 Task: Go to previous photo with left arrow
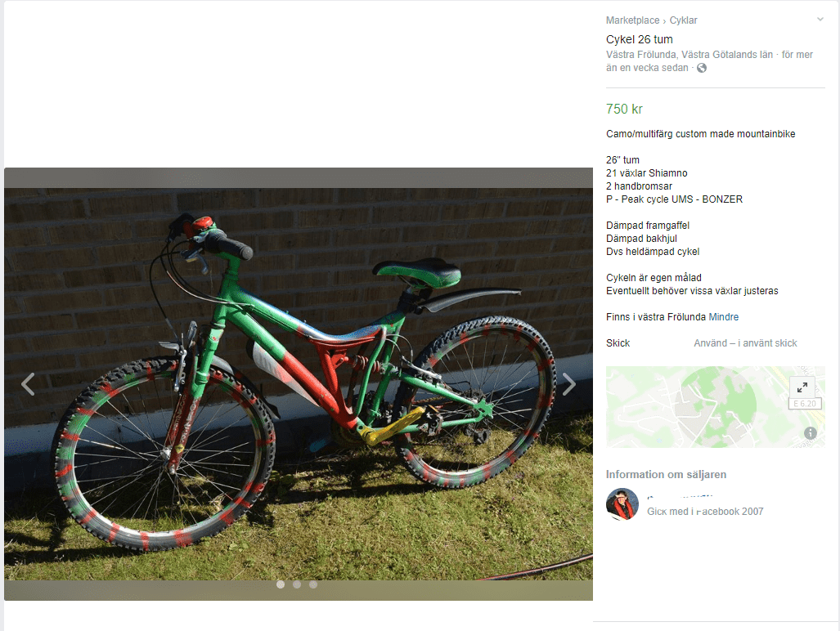point(28,383)
